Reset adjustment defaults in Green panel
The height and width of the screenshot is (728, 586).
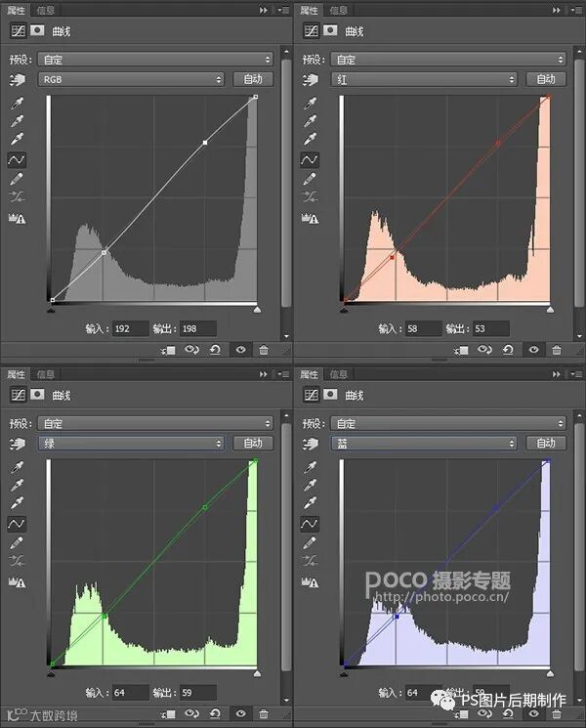215,713
